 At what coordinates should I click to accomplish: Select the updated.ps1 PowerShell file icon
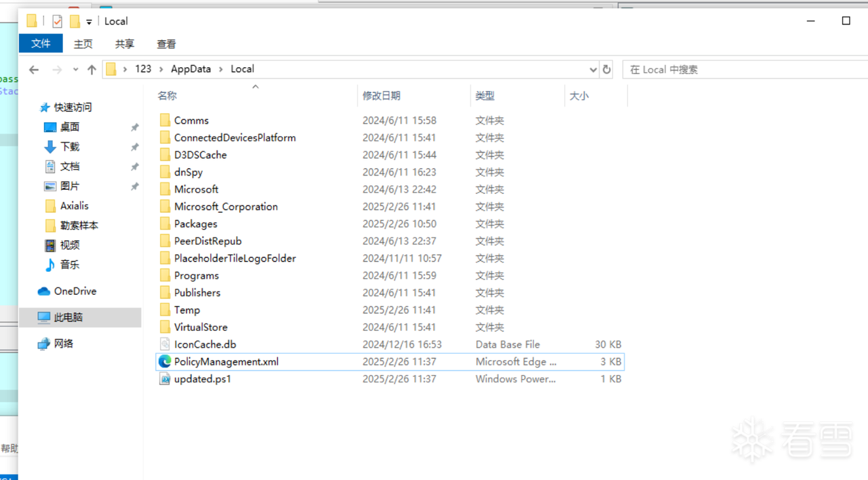click(x=164, y=379)
